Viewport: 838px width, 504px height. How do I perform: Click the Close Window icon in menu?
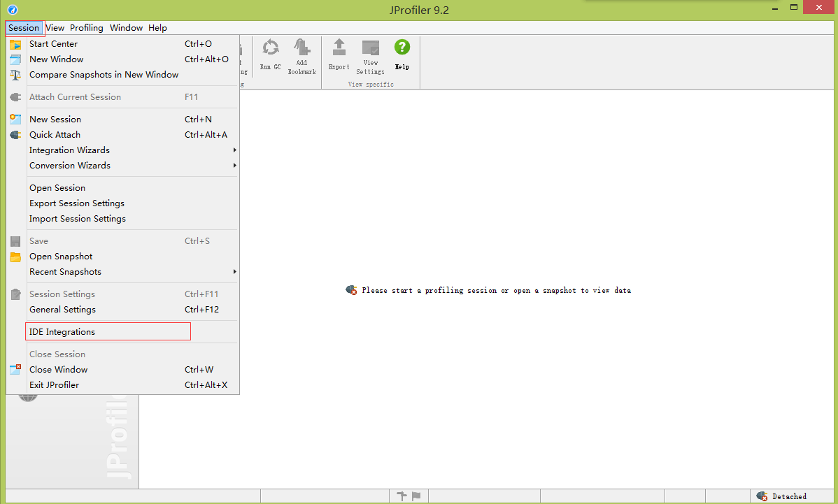pyautogui.click(x=15, y=370)
